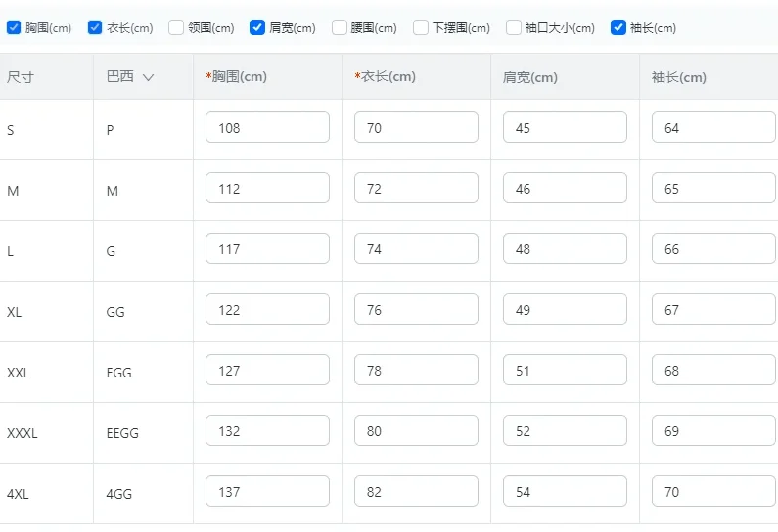The height and width of the screenshot is (532, 778).
Task: Open the 巴西 column dropdown
Action: [x=148, y=77]
